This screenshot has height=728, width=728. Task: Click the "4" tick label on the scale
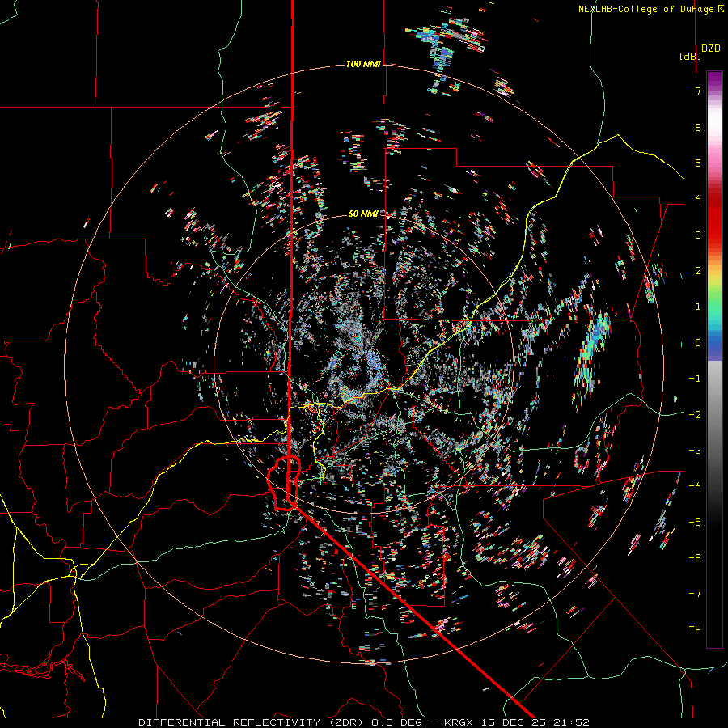698,199
